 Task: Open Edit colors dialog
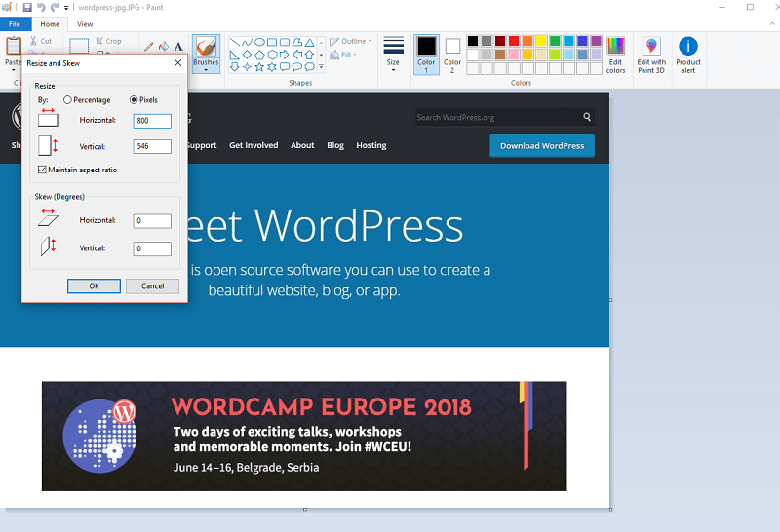pyautogui.click(x=615, y=55)
